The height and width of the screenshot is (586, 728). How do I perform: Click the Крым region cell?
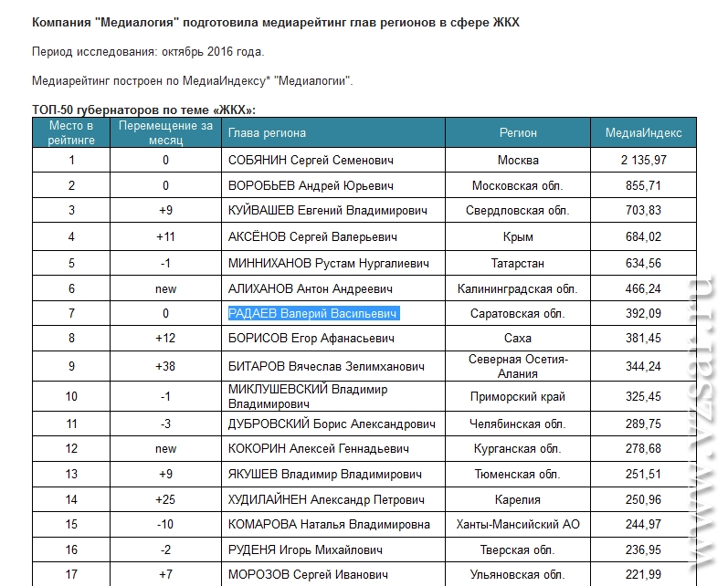(518, 236)
